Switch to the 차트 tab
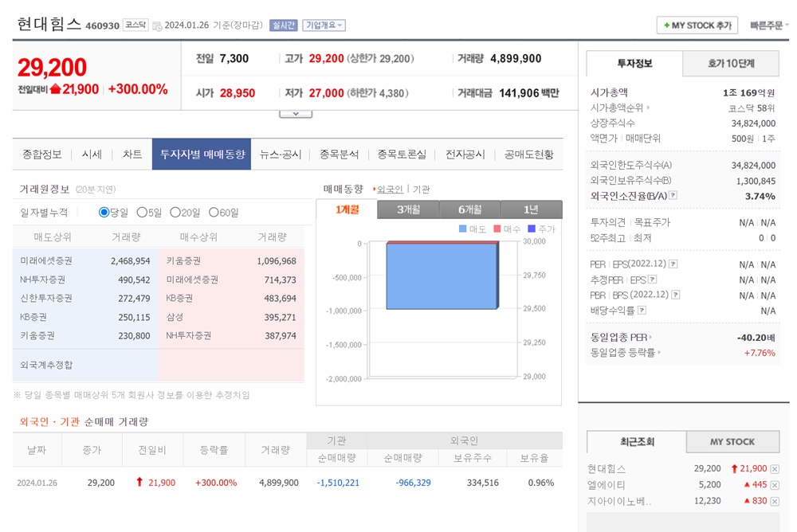This screenshot has width=797, height=532. coord(131,155)
